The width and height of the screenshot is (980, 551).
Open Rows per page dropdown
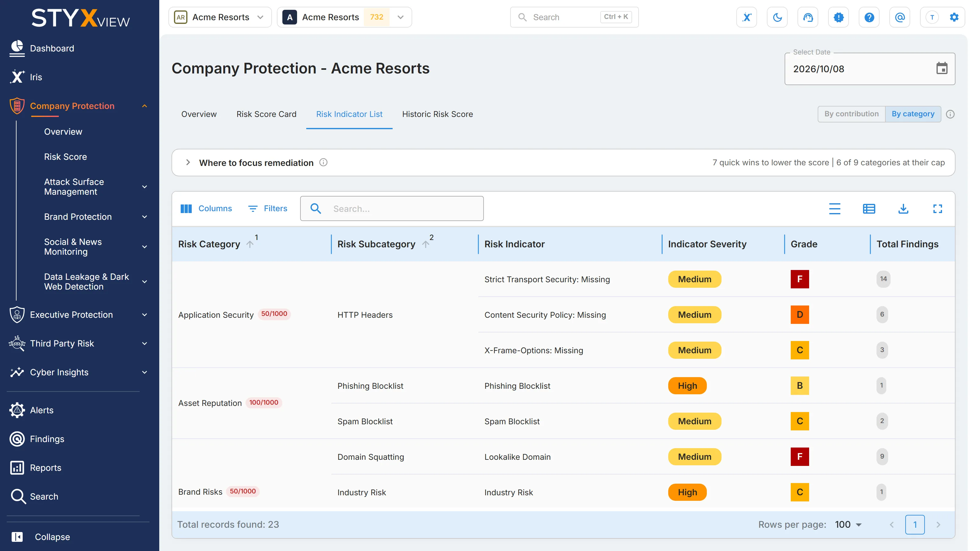click(848, 524)
